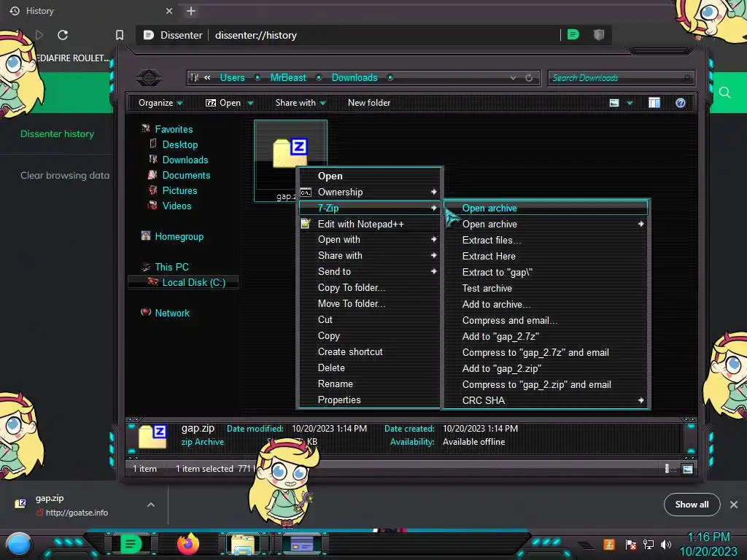Open the address bar history dropdown
This screenshot has height=560, width=747.
(x=513, y=77)
